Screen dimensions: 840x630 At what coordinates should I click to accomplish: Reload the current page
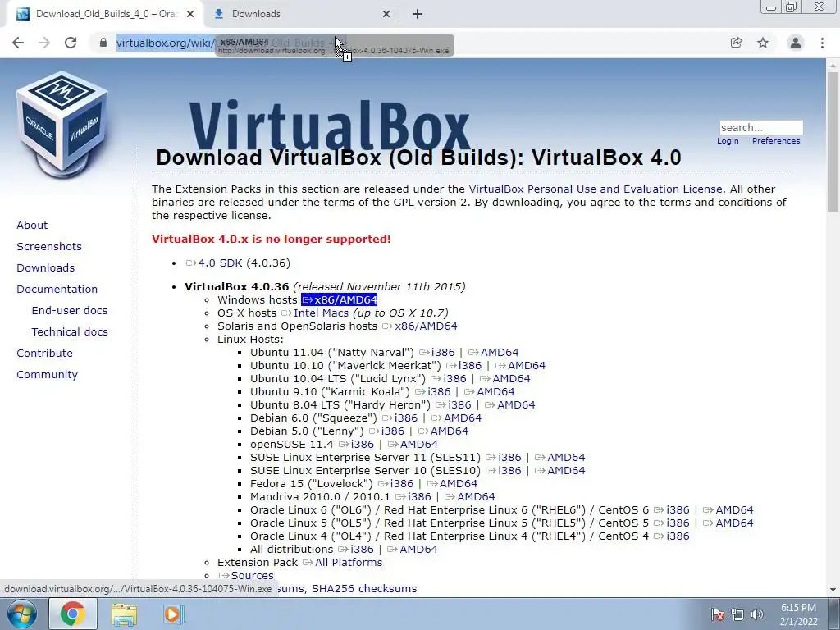pos(71,43)
